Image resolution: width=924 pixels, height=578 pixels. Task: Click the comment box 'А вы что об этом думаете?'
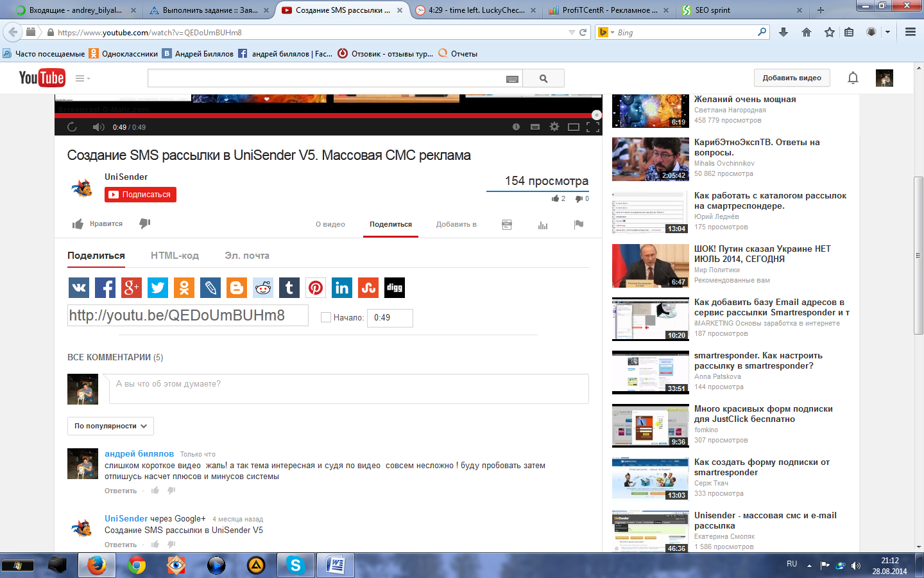pyautogui.click(x=349, y=389)
